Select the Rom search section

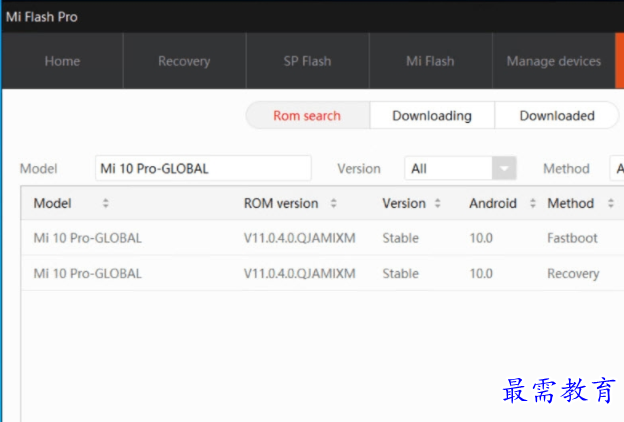(307, 116)
